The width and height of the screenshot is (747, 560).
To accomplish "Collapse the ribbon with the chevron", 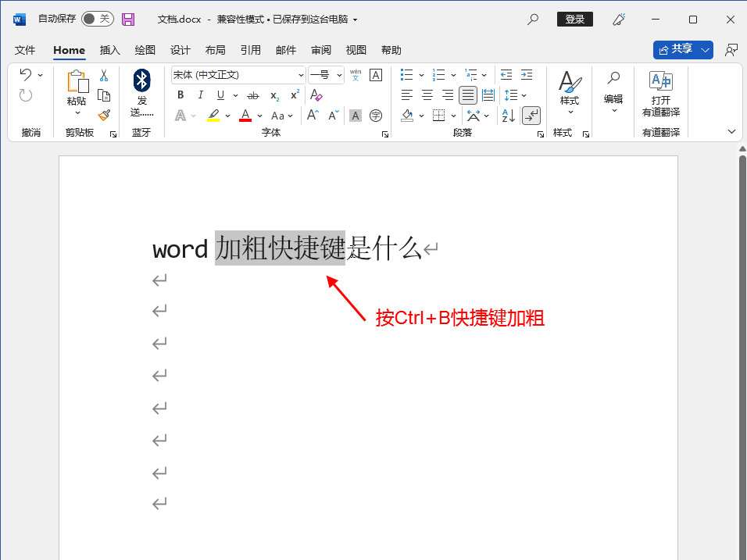I will (x=731, y=131).
